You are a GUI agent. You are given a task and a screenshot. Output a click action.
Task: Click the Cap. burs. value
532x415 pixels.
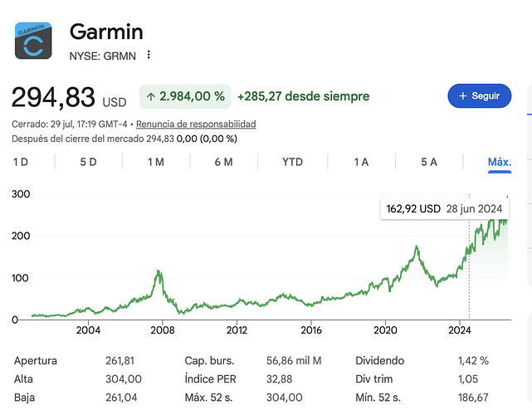tap(294, 360)
